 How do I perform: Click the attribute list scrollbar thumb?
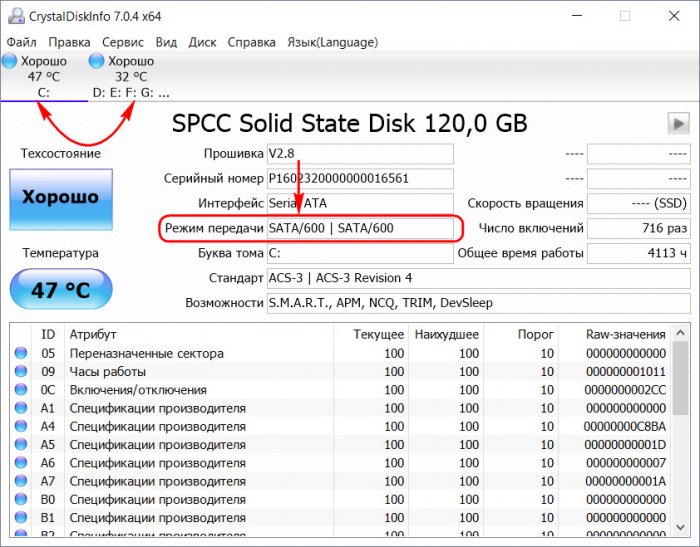(x=680, y=378)
